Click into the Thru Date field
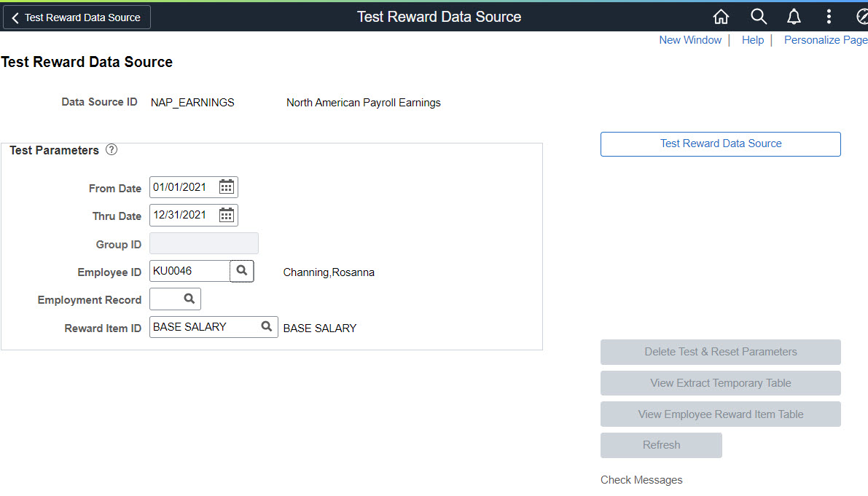868x496 pixels. click(184, 215)
